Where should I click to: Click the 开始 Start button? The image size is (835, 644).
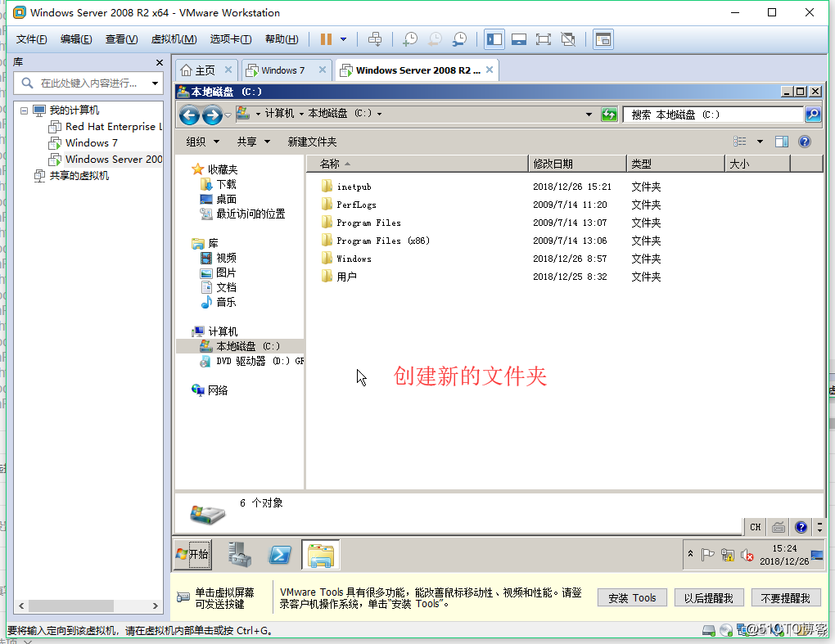(x=192, y=554)
